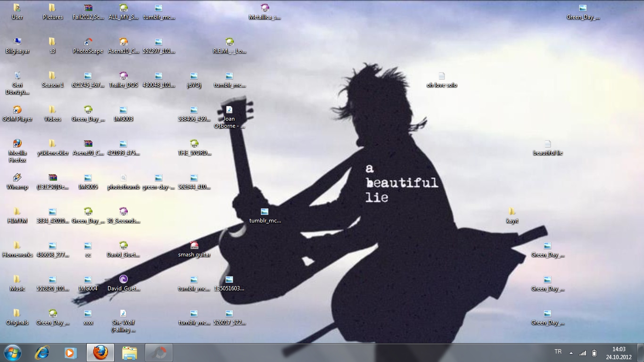Select the Pictures folder
The image size is (644, 362).
coord(52,12)
